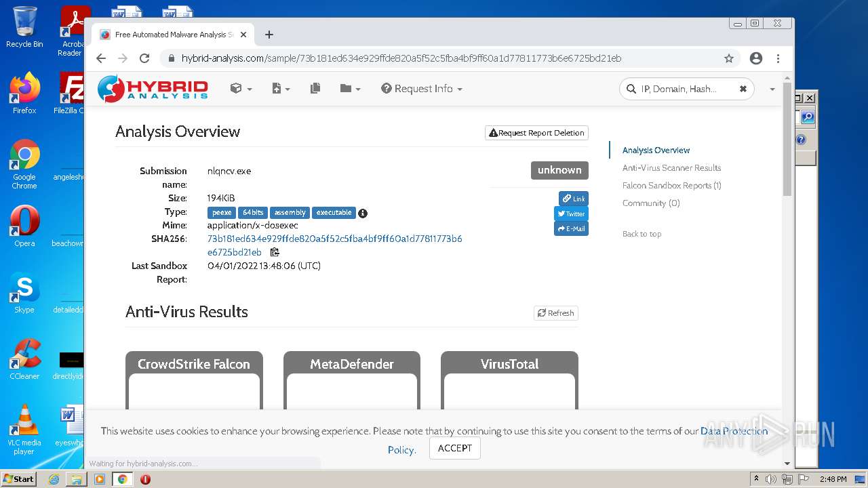The height and width of the screenshot is (488, 868).
Task: Go to Analysis Overview in sidebar
Action: (656, 150)
